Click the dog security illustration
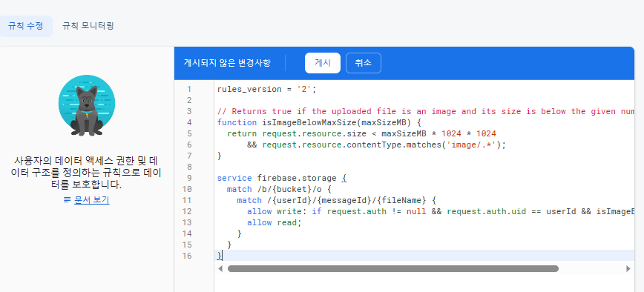This screenshot has height=292, width=644. tap(87, 105)
